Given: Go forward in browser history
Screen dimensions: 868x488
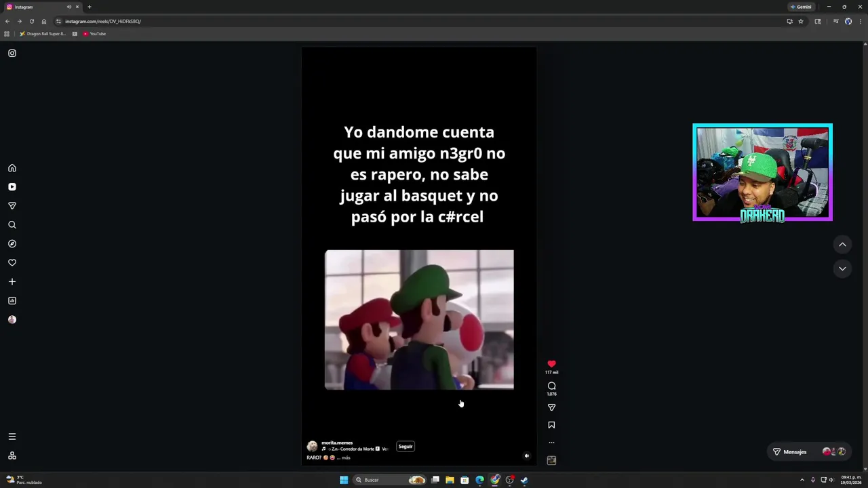Looking at the screenshot, I should 20,21.
